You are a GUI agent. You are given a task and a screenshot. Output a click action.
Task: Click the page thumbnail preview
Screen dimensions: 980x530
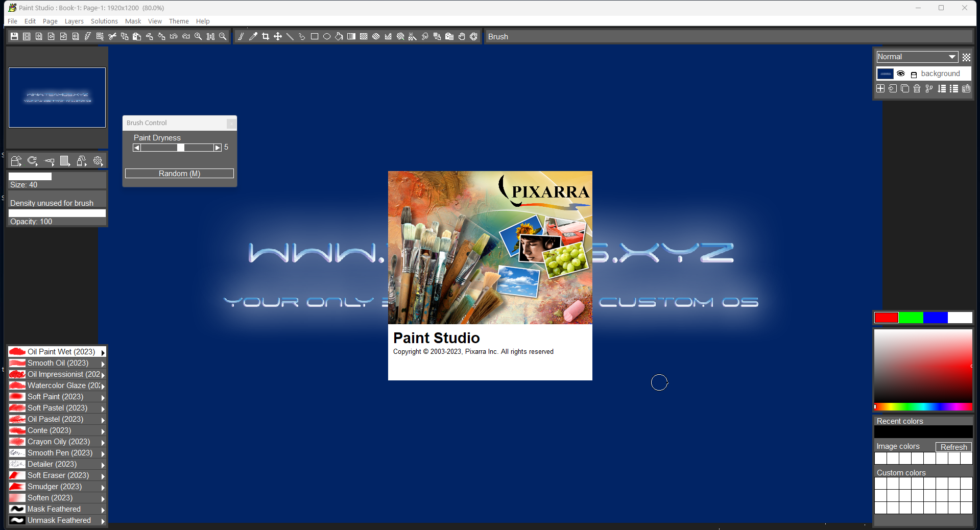[57, 98]
